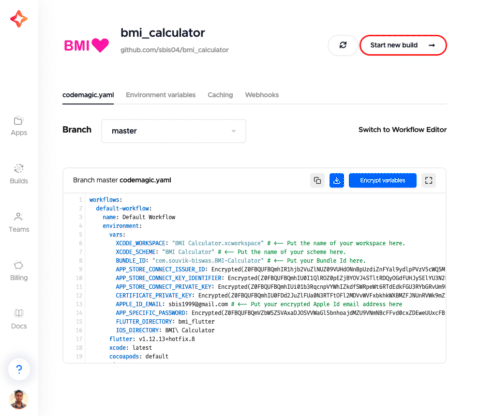Open Billing from the sidebar

pyautogui.click(x=19, y=271)
